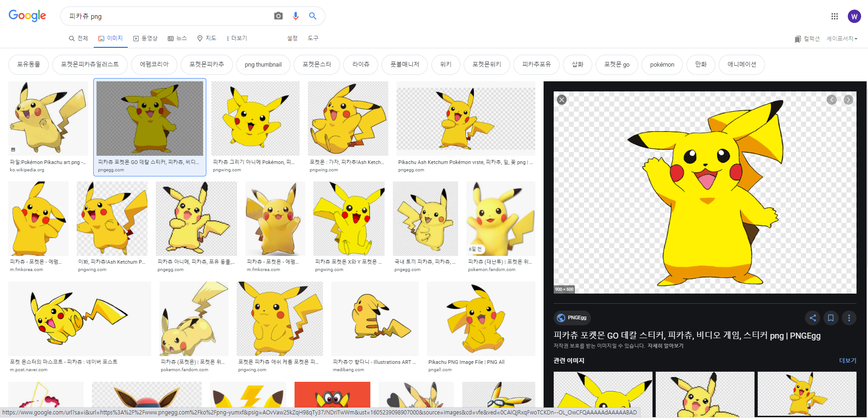Select the 이미지 images tab

pos(110,38)
